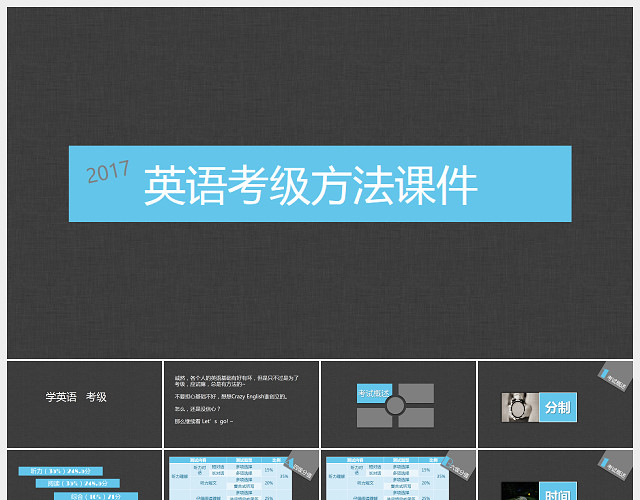
Task: Click the 考试概述 blue box in the diagram slide
Action: [x=374, y=393]
